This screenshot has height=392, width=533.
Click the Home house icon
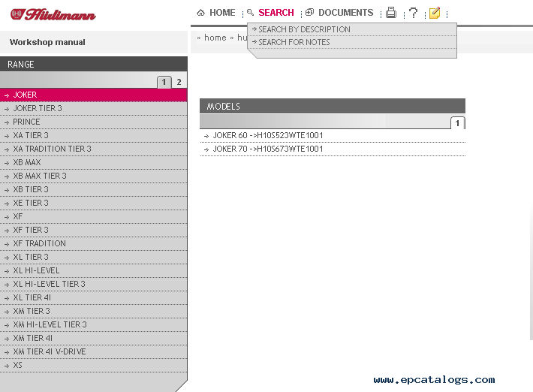click(x=201, y=13)
